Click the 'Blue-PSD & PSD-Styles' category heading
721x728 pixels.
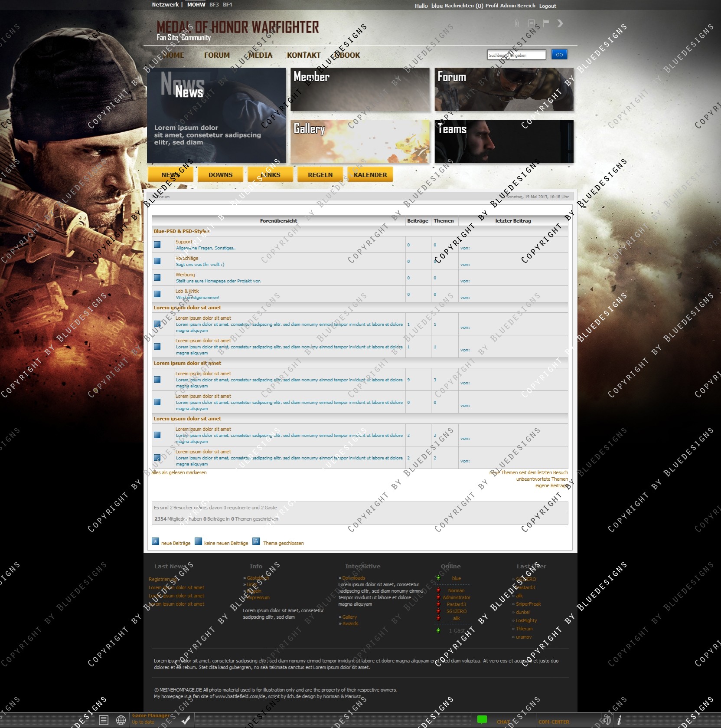182,231
